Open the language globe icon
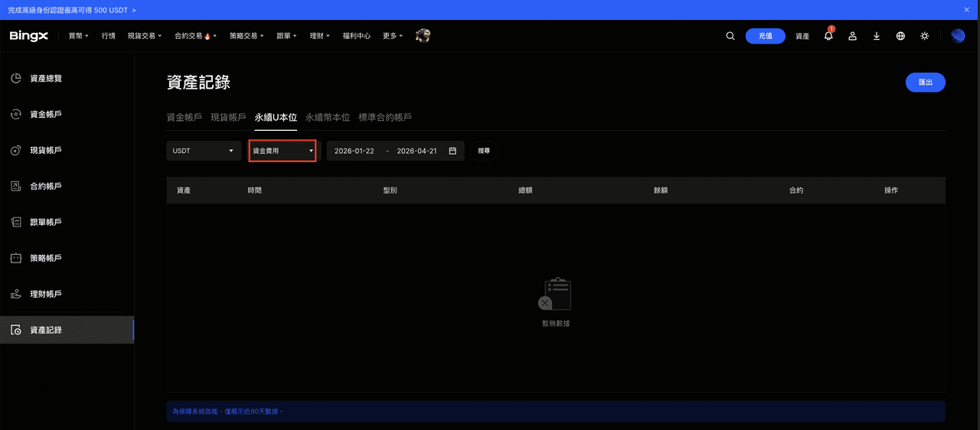 (900, 36)
